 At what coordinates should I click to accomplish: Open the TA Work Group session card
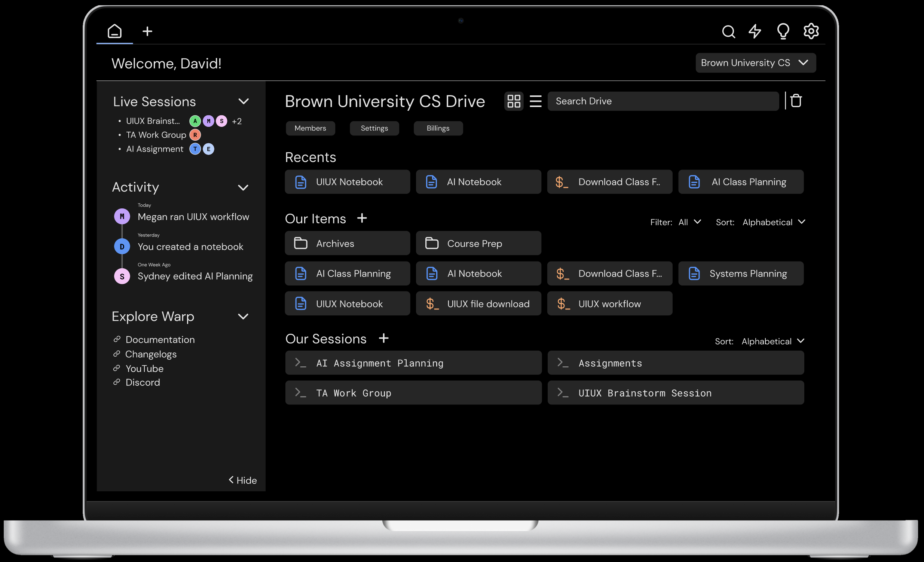tap(413, 393)
